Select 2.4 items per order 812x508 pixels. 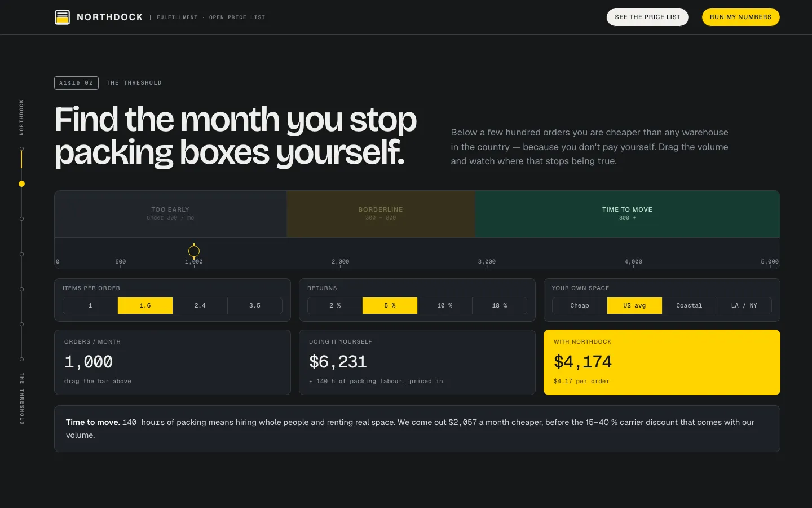coord(200,305)
